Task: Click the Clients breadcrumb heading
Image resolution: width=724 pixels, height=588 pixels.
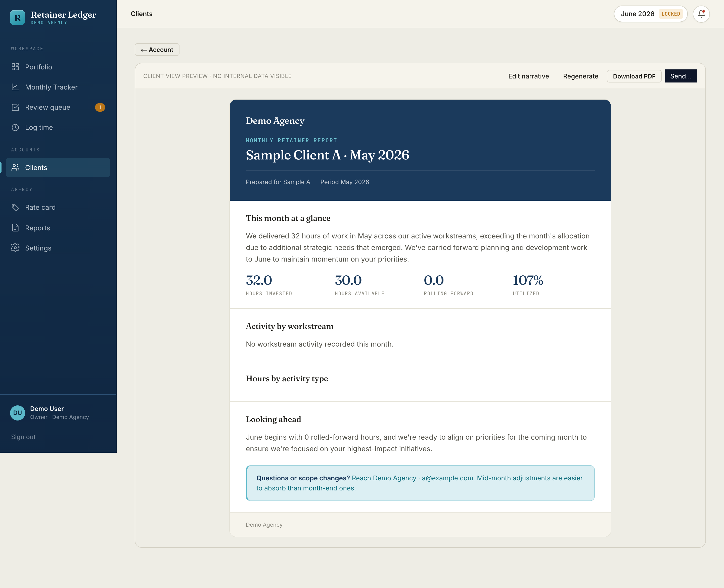Action: (x=142, y=14)
